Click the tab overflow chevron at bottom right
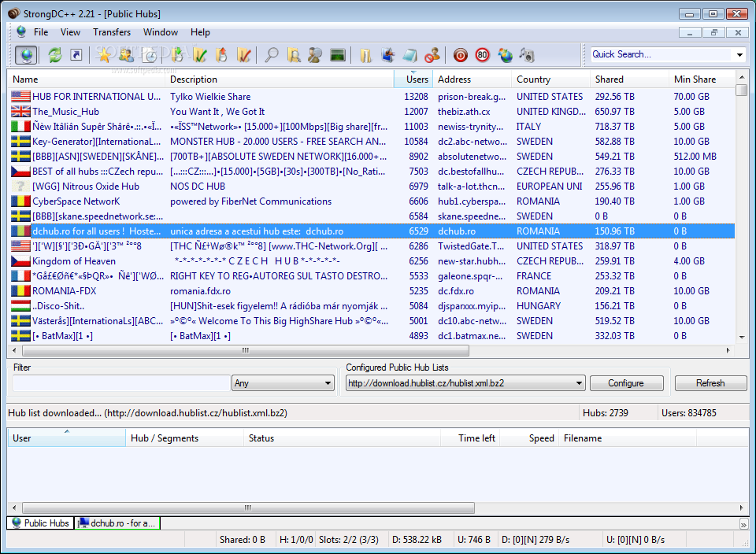The image size is (756, 554). click(743, 524)
